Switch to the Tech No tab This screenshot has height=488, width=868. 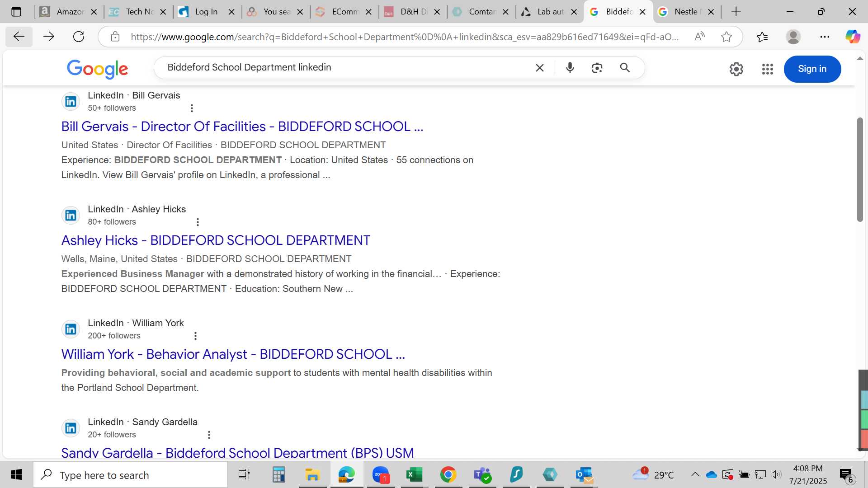pyautogui.click(x=138, y=12)
